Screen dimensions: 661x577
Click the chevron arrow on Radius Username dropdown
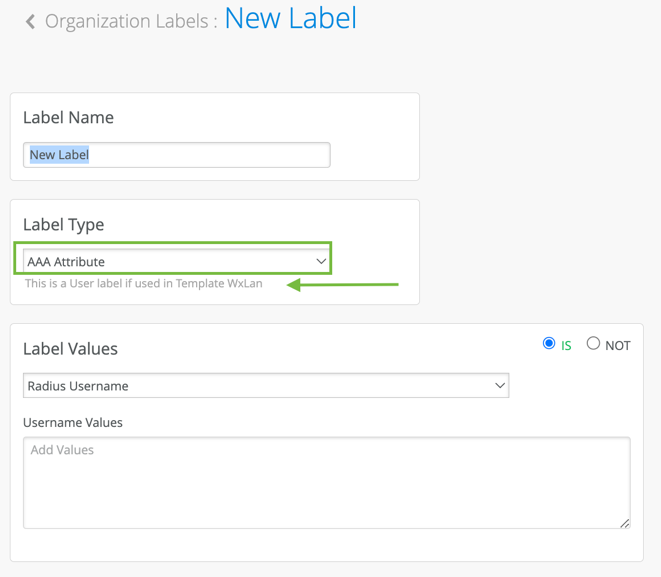point(500,386)
